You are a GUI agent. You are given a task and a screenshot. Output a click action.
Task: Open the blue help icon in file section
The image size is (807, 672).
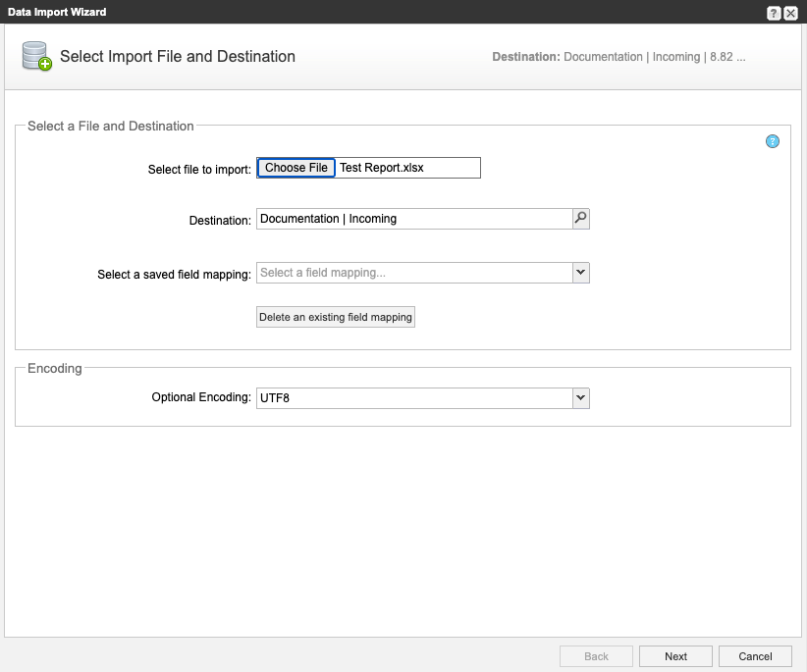point(773,141)
